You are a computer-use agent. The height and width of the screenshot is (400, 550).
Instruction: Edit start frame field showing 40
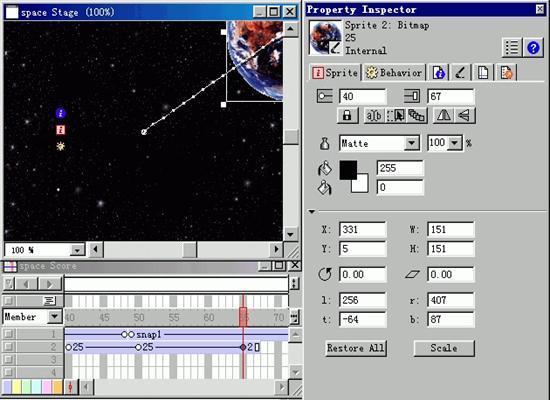coord(362,96)
